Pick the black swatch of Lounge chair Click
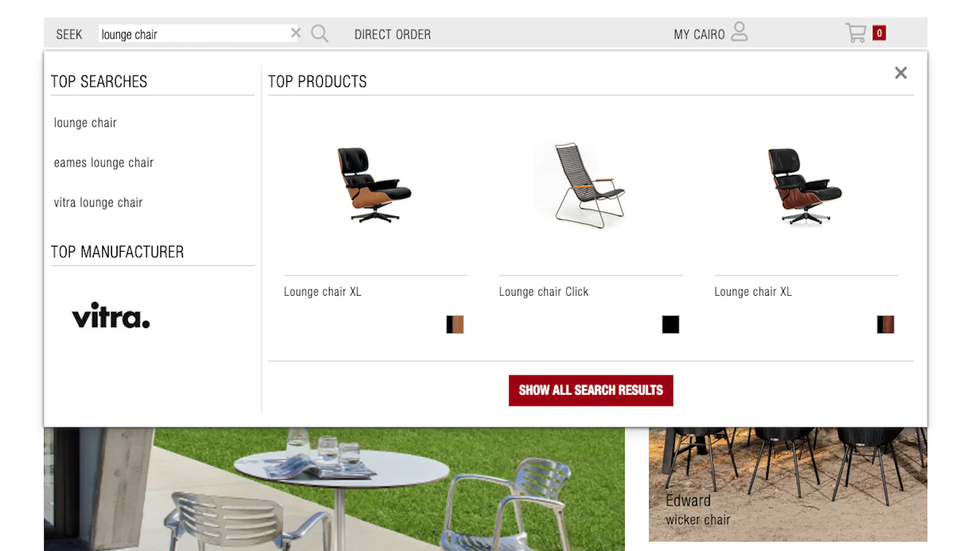The width and height of the screenshot is (980, 551). tap(671, 324)
